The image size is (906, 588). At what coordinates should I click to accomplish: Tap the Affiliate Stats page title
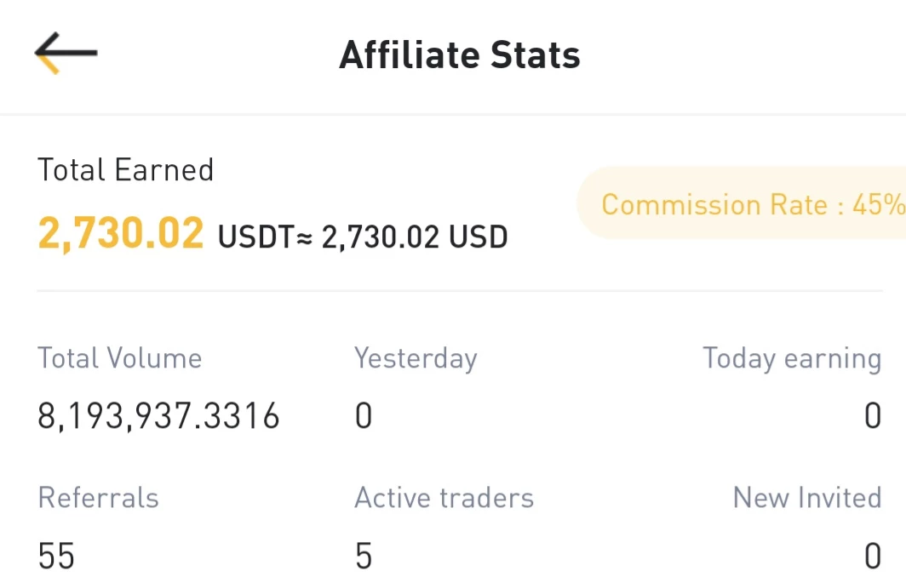tap(459, 55)
